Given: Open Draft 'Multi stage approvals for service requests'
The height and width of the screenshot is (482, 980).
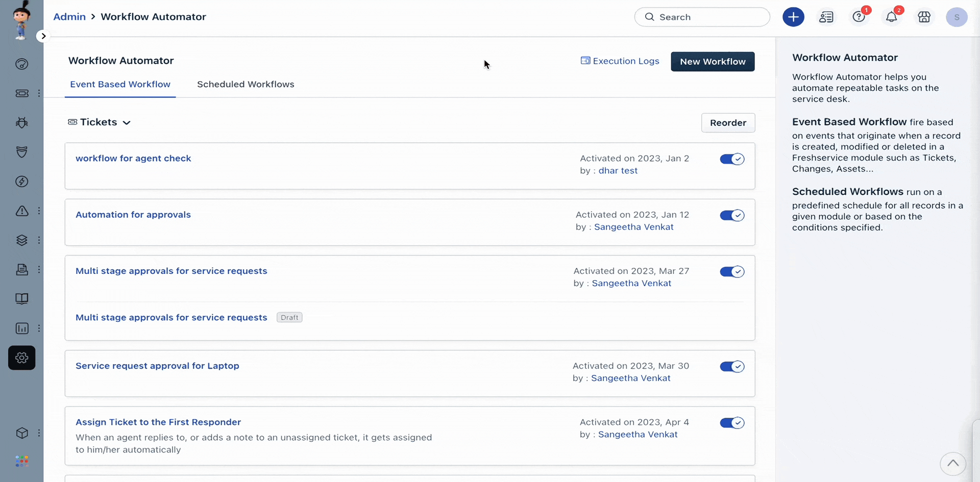Looking at the screenshot, I should (171, 317).
